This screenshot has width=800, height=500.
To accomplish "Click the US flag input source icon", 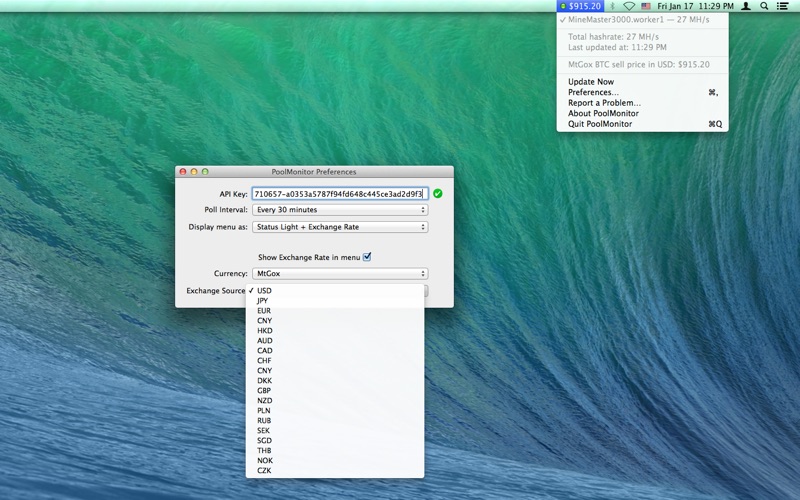I will pyautogui.click(x=645, y=6).
